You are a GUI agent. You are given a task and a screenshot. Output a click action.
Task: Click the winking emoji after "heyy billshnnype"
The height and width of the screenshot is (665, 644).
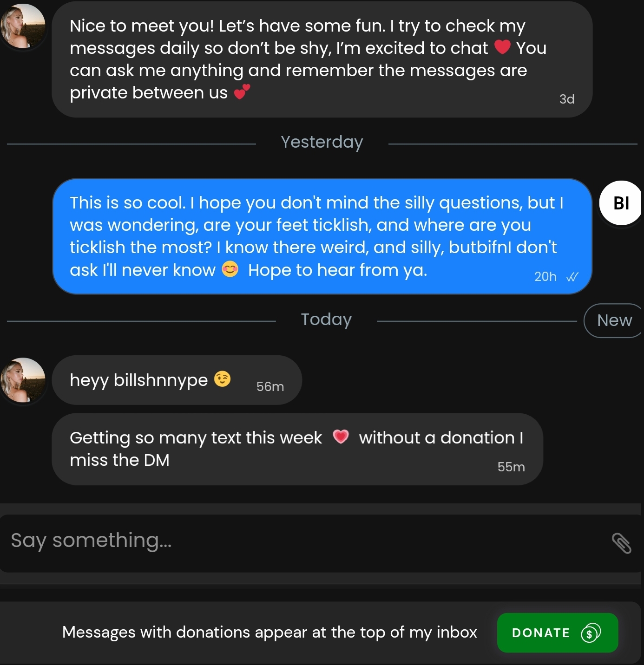click(x=222, y=379)
